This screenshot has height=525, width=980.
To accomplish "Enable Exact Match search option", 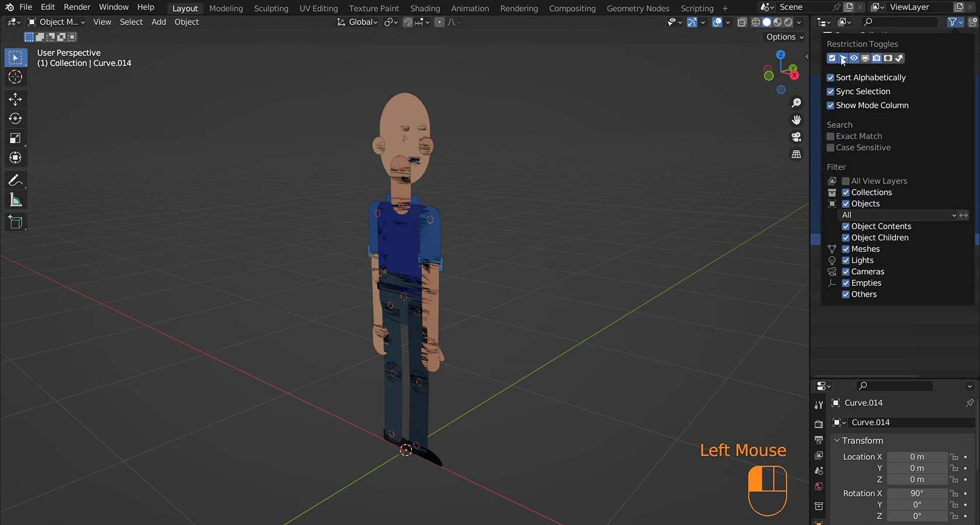I will coord(831,136).
